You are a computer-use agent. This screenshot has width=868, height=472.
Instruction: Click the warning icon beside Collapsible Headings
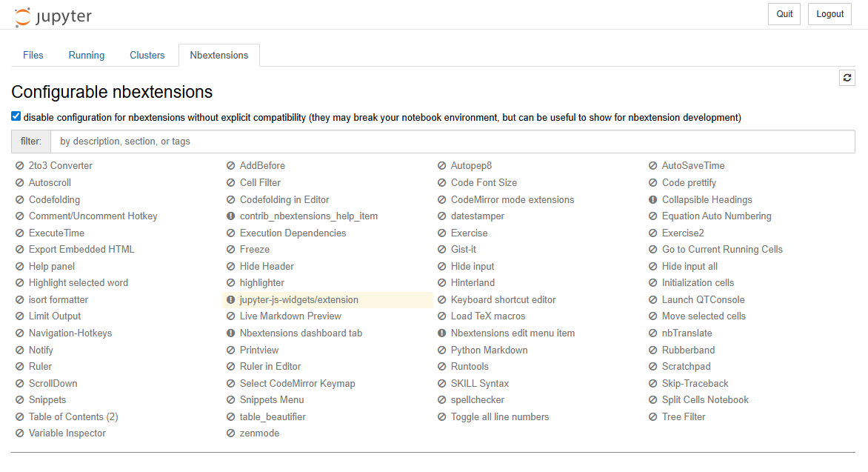tap(653, 200)
